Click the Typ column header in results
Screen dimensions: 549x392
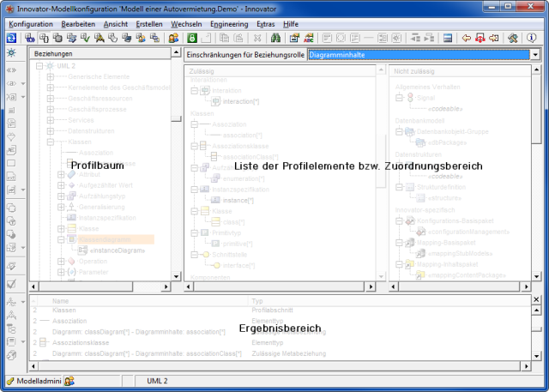point(257,301)
